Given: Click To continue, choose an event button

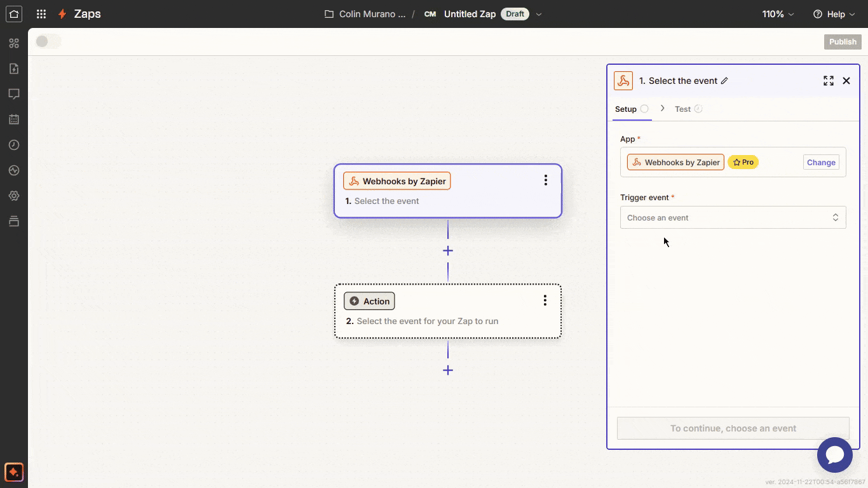Looking at the screenshot, I should [x=733, y=428].
